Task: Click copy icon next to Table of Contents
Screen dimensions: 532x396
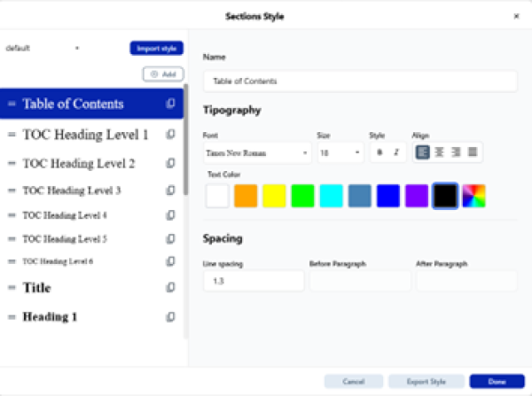Action: (x=171, y=105)
